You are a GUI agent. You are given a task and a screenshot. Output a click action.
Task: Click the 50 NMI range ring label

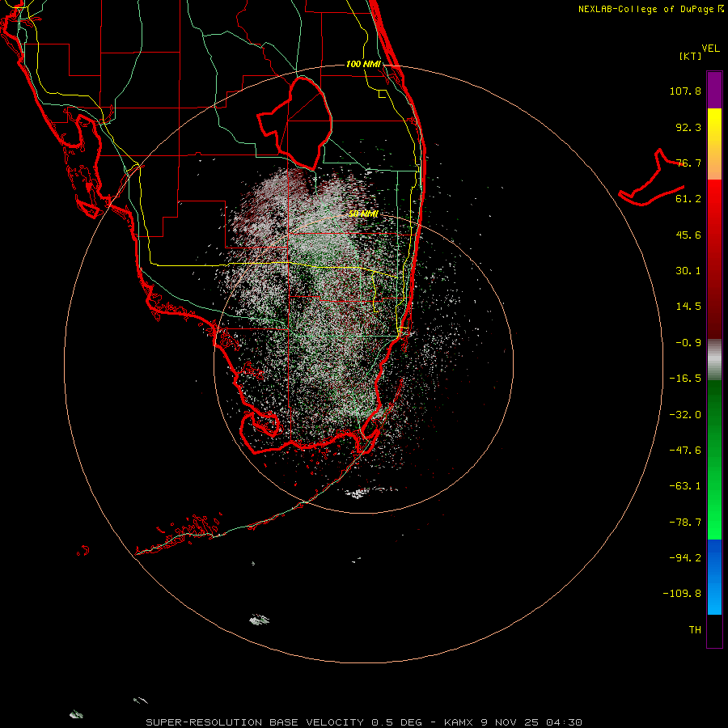(363, 214)
